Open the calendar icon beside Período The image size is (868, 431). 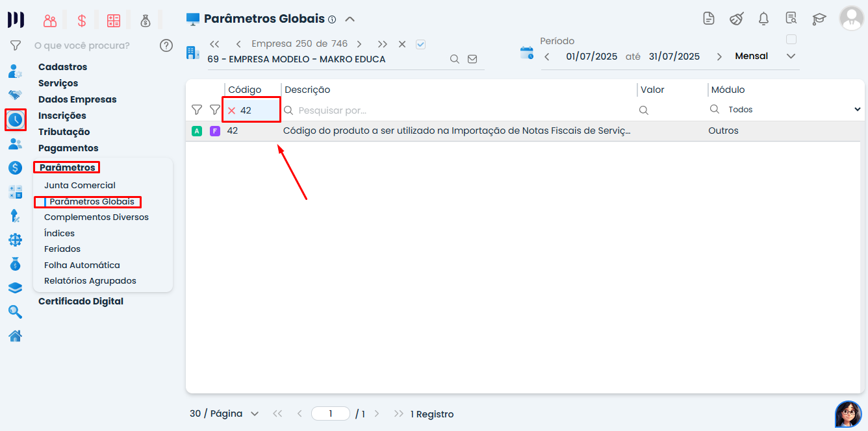tap(526, 53)
